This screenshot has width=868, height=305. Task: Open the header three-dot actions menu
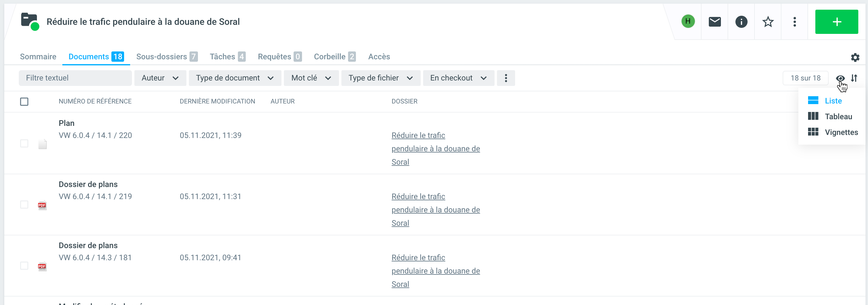tap(794, 22)
